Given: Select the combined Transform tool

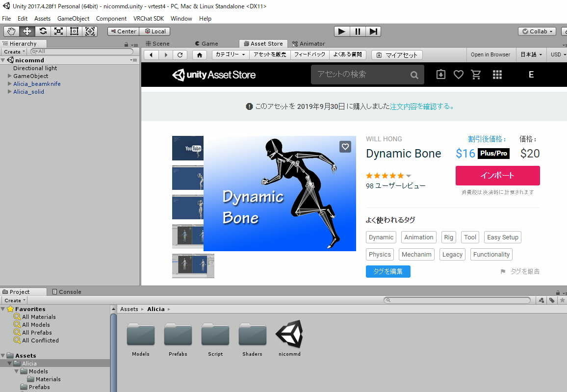Looking at the screenshot, I should click(x=90, y=31).
